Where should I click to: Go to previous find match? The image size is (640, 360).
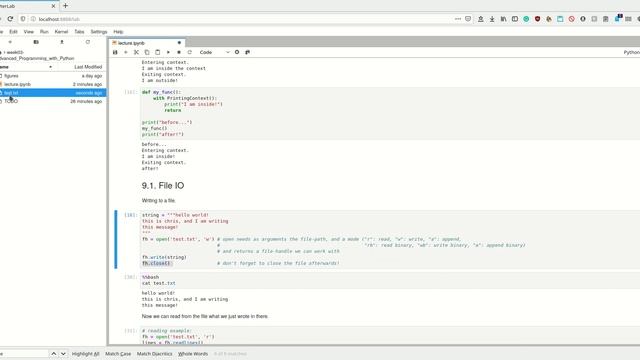[53, 353]
